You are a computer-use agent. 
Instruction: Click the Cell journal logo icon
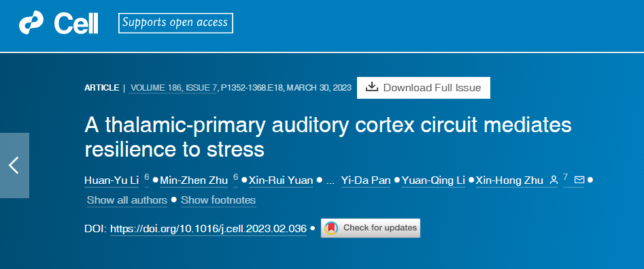pyautogui.click(x=31, y=23)
